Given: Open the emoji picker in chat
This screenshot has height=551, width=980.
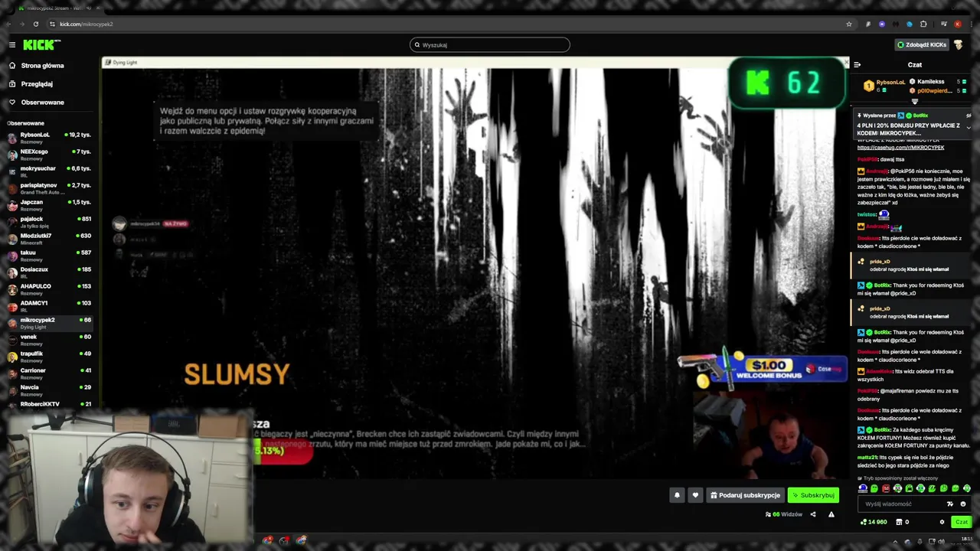Looking at the screenshot, I should pyautogui.click(x=963, y=504).
